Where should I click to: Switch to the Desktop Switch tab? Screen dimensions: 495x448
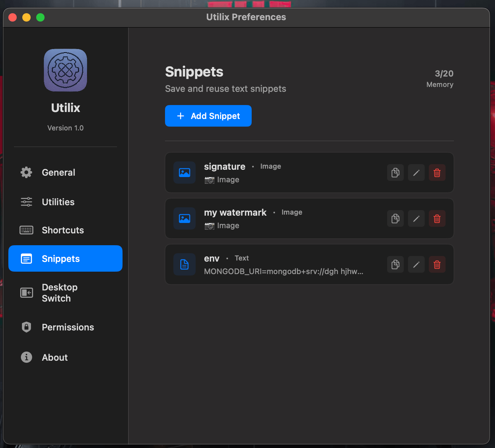click(65, 293)
